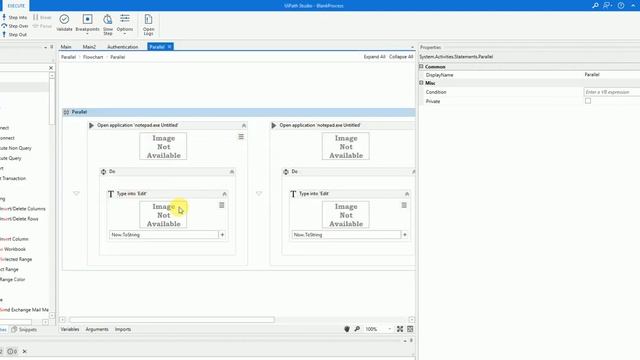Viewport: 640px width, 360px height.
Task: Click plus button beside right Now.ToString field
Action: (x=405, y=235)
